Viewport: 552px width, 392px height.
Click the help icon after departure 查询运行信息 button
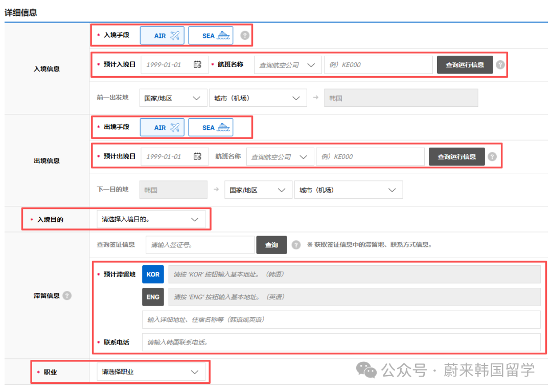[492, 156]
